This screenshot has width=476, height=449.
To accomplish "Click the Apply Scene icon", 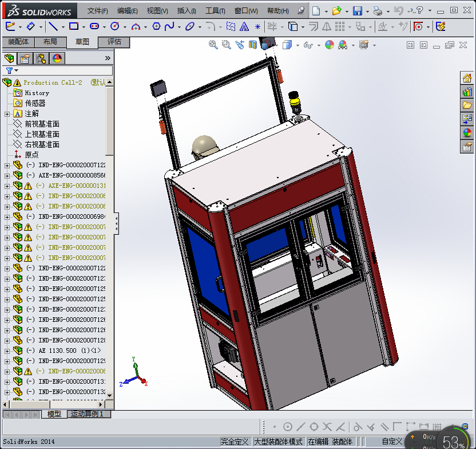I will (343, 45).
